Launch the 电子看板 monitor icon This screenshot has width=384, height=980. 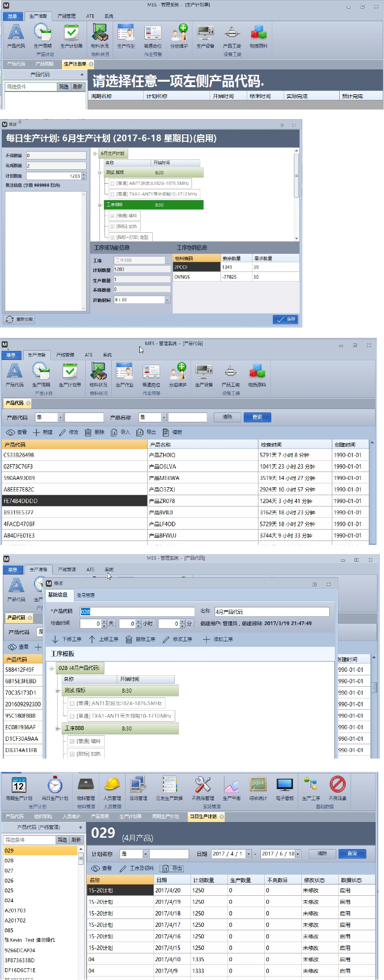point(285,787)
